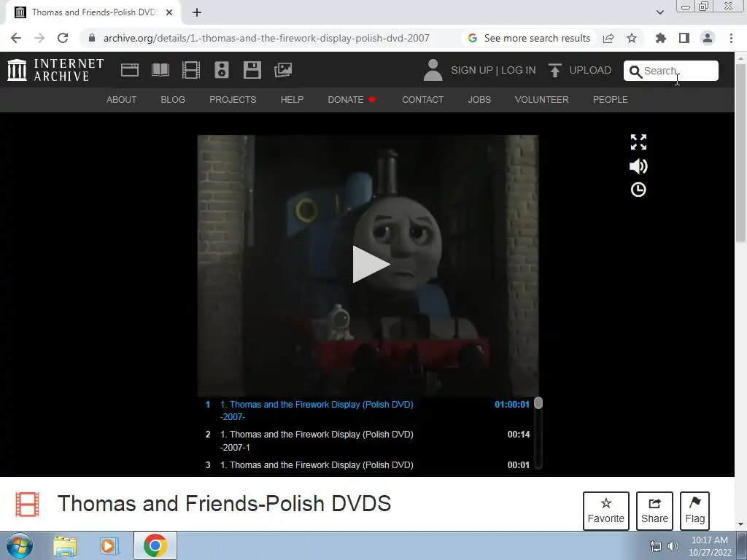This screenshot has width=747, height=560.
Task: Open tab search dropdown arrow
Action: click(659, 12)
